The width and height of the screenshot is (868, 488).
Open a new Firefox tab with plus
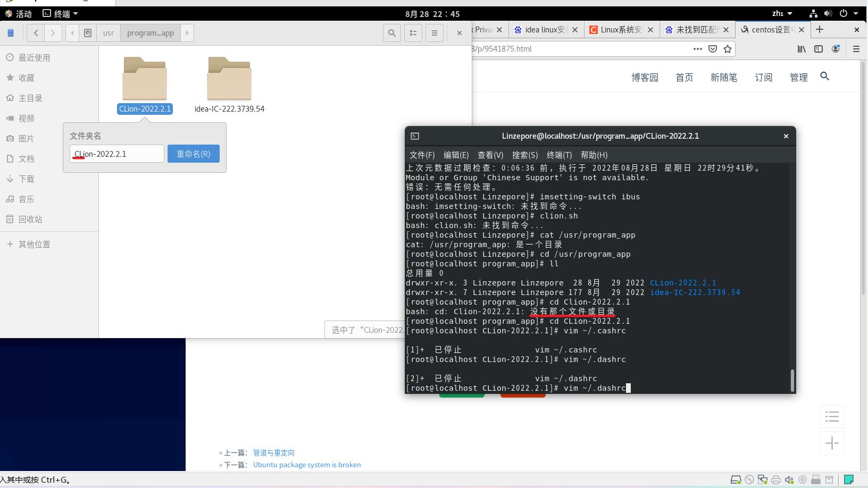(x=820, y=29)
